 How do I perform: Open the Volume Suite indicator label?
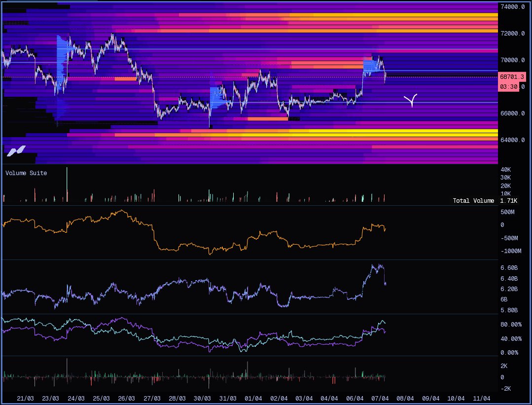(x=26, y=173)
